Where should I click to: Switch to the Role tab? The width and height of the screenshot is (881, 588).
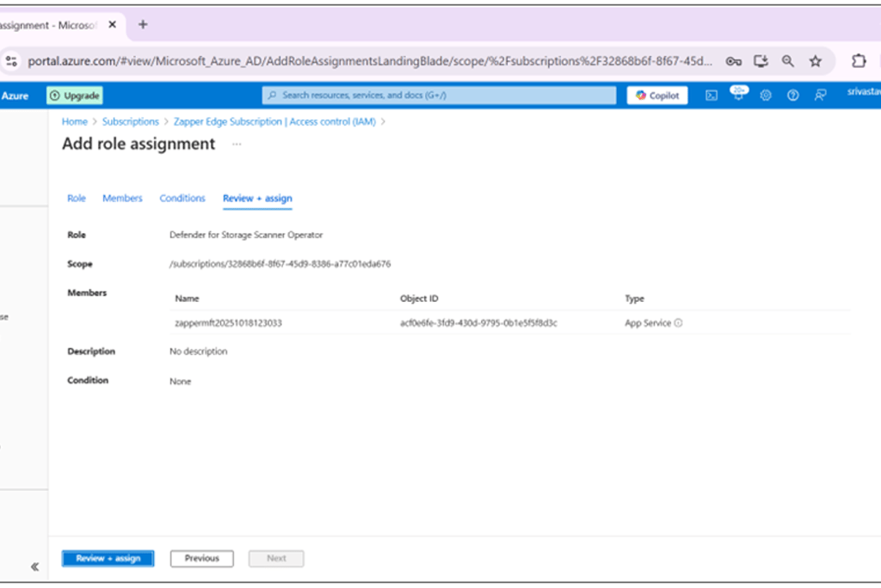77,199
